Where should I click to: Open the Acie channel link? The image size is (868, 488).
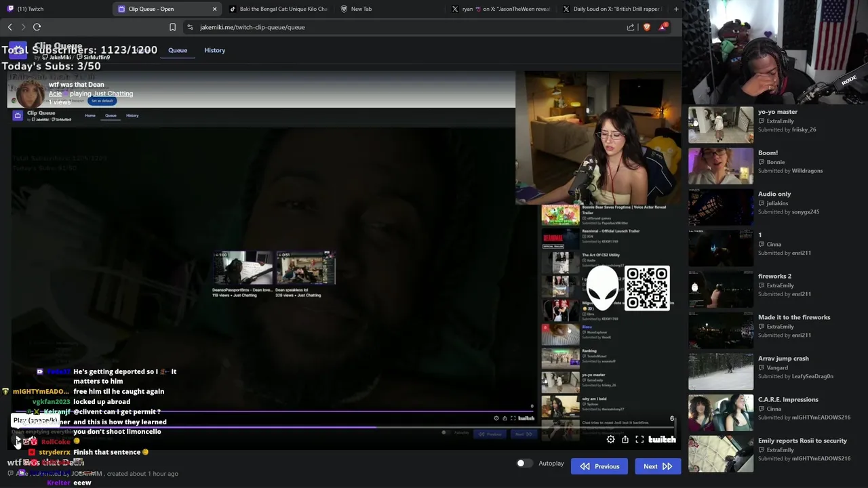coord(55,94)
